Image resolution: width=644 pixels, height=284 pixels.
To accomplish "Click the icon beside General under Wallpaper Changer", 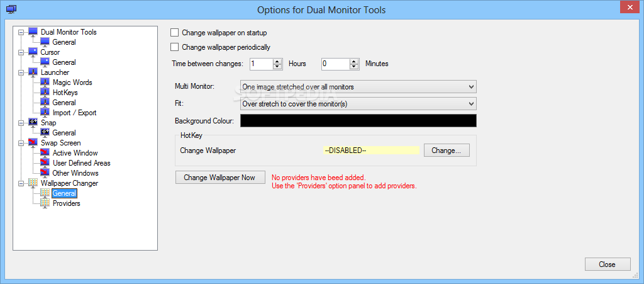I will pyautogui.click(x=45, y=193).
